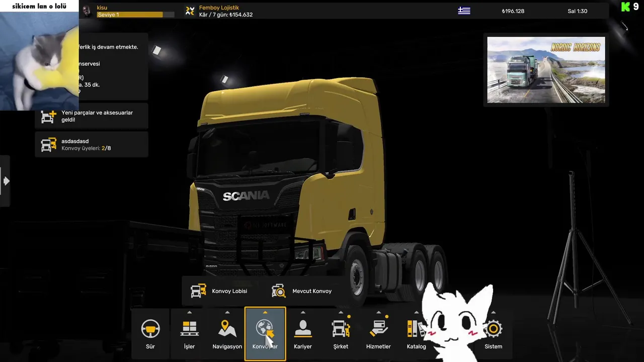The width and height of the screenshot is (644, 362).
Task: Click the Femboy Lojistik company name
Action: 219,8
